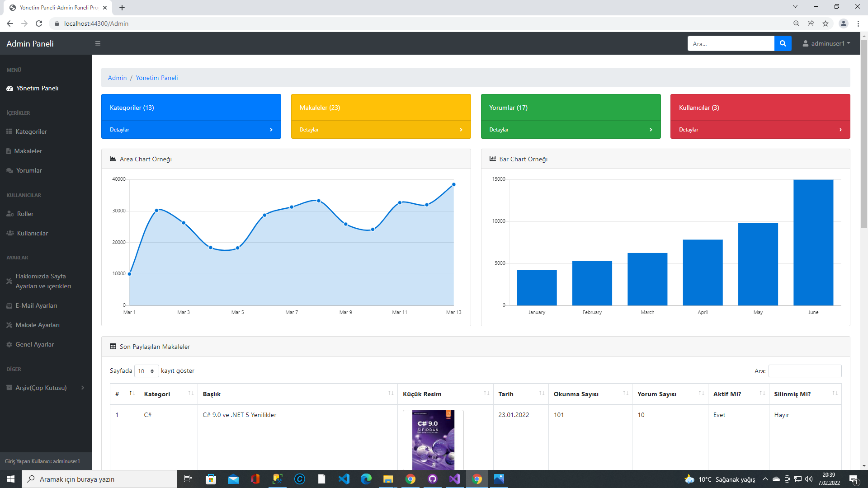Open Detaylar on yellow Makaleler card
The width and height of the screenshot is (868, 488).
coord(309,130)
